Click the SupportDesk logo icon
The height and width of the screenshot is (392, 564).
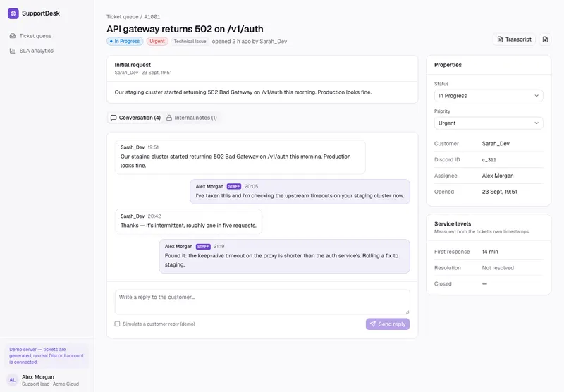(13, 13)
